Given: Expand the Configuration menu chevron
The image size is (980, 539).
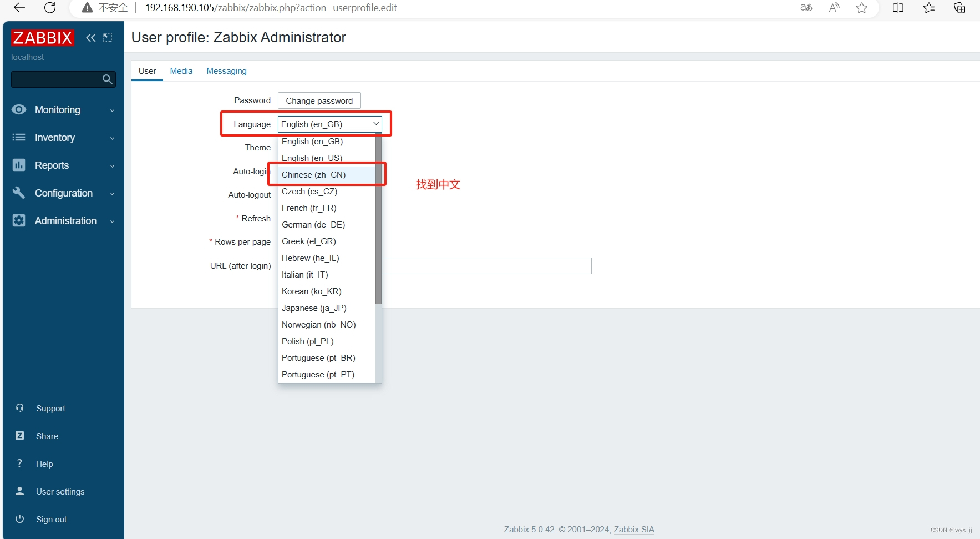Looking at the screenshot, I should pyautogui.click(x=112, y=194).
